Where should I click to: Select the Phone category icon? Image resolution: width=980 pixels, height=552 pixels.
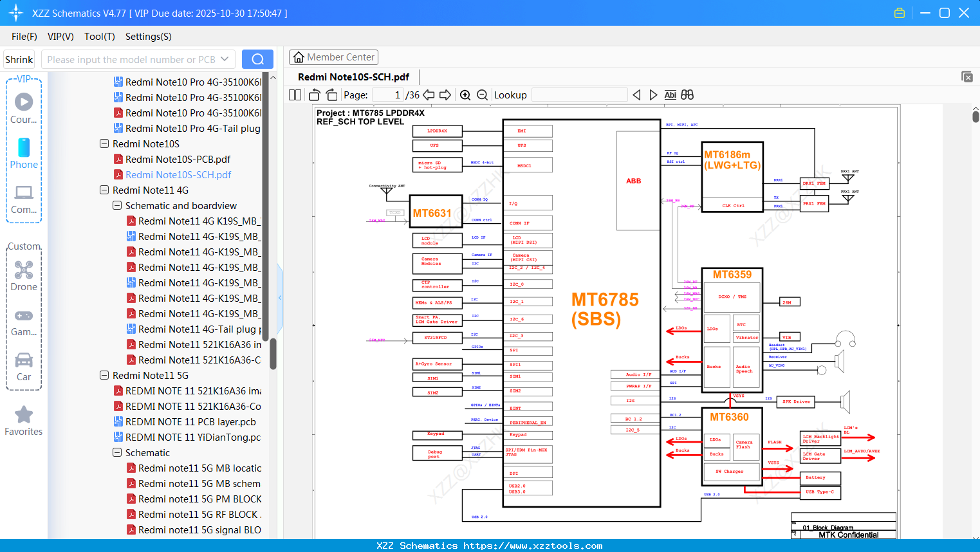coord(24,153)
